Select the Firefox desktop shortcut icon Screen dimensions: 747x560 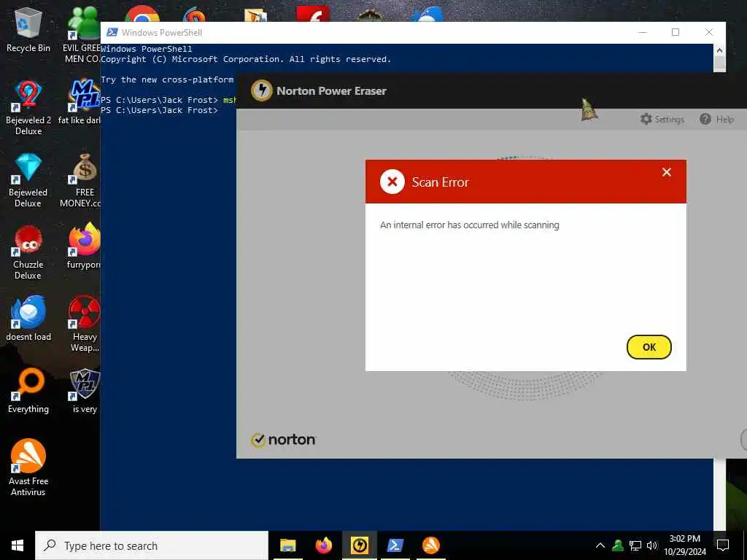[x=85, y=240]
